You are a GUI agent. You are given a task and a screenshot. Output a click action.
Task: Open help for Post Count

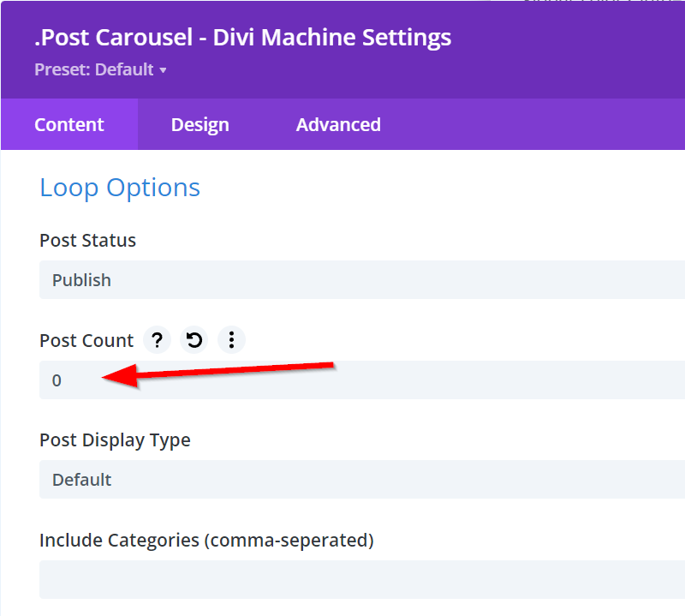coord(157,340)
